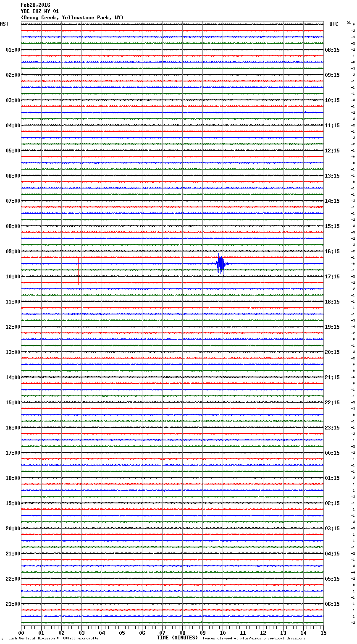Select the 23:00 MST row label

tap(13, 604)
